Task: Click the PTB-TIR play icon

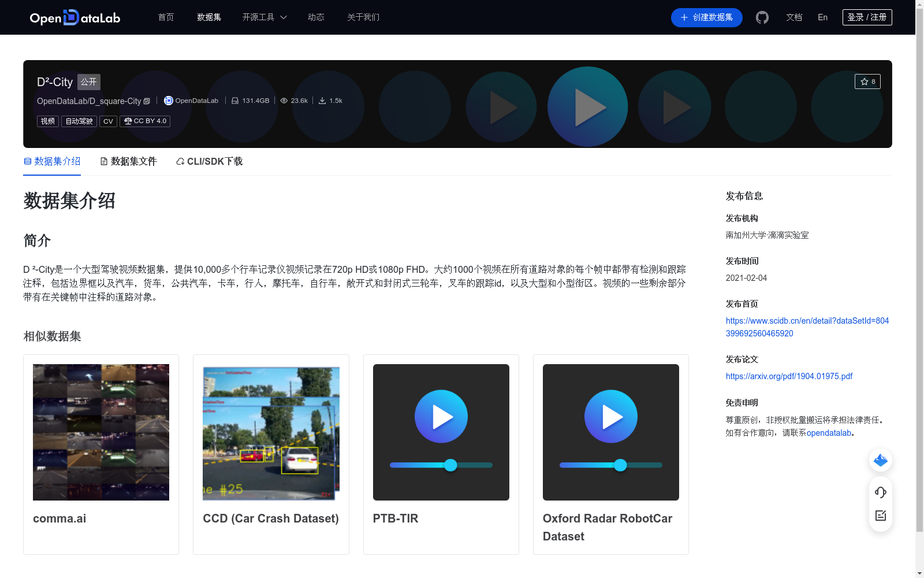Action: click(x=441, y=416)
